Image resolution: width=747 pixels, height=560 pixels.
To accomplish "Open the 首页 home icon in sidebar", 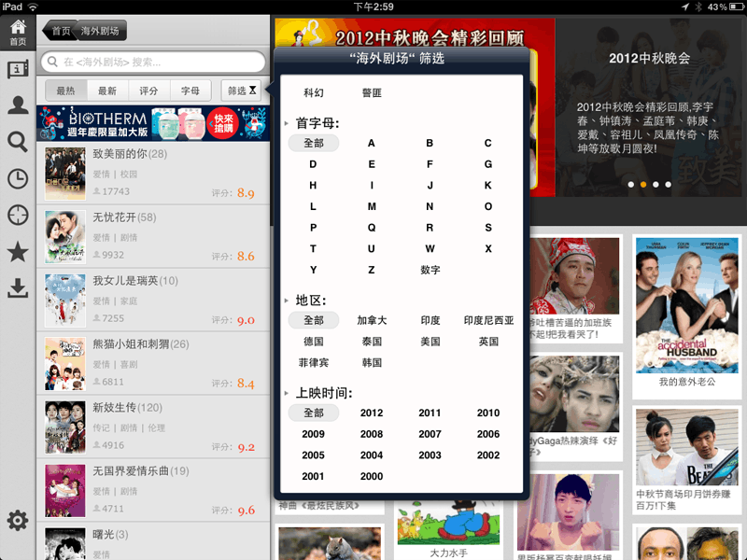I will click(19, 30).
